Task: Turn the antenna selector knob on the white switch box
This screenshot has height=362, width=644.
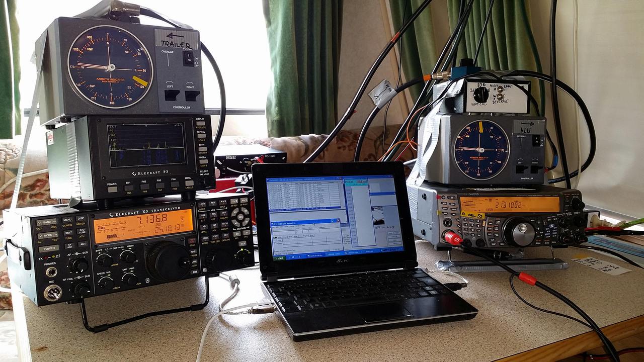Action: pos(481,94)
